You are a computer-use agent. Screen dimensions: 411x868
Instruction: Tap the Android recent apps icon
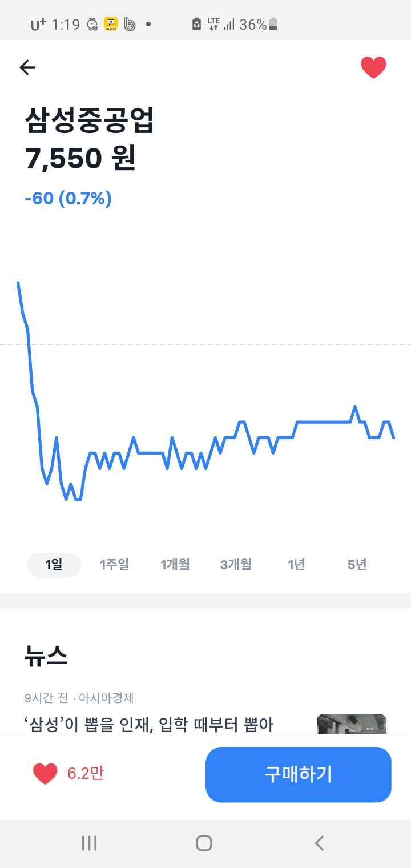tap(90, 843)
